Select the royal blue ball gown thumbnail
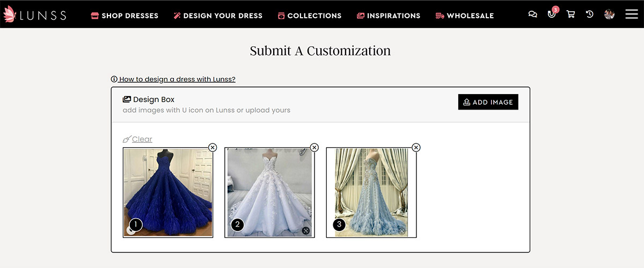This screenshot has width=644, height=268. (x=168, y=192)
